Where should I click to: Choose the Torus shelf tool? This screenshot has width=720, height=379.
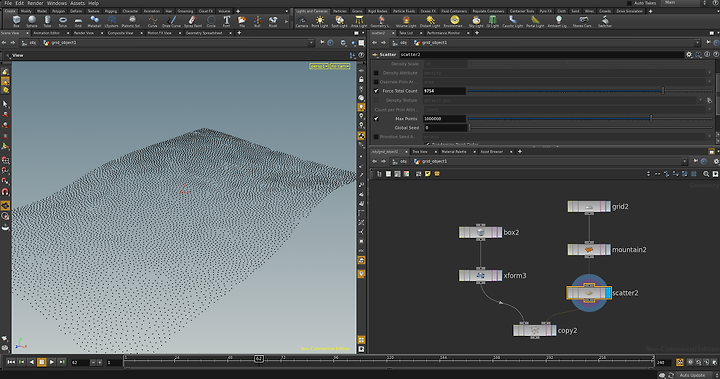[62, 21]
